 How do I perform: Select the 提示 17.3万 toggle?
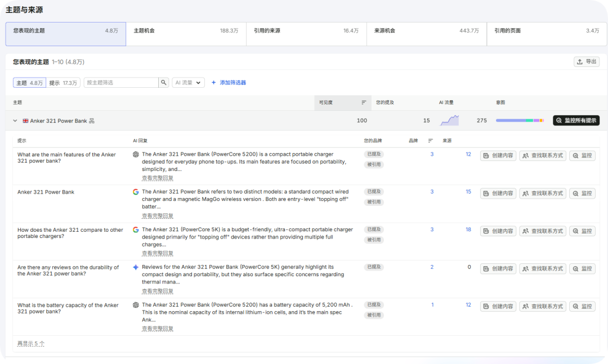63,83
